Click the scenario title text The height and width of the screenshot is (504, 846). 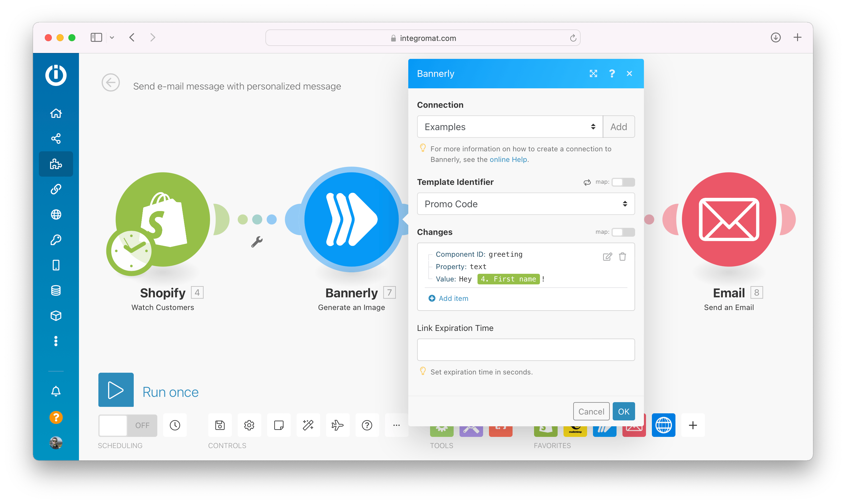[x=237, y=86]
